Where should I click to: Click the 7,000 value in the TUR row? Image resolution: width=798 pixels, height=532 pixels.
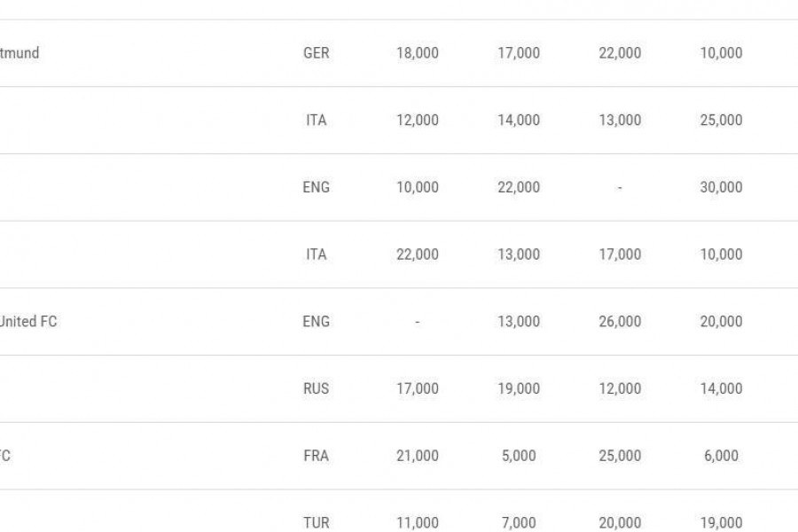point(519,523)
